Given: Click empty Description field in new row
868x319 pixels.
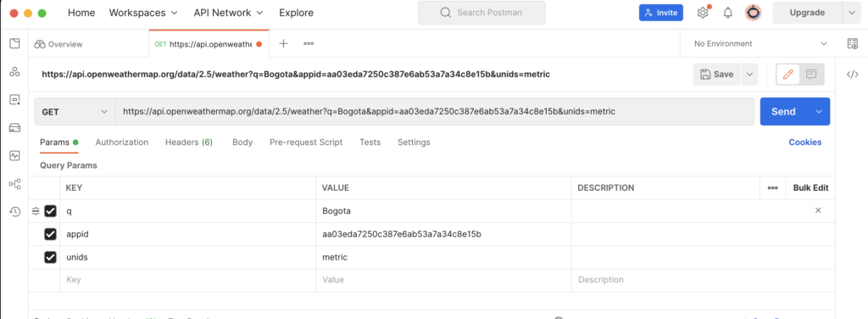Looking at the screenshot, I should 703,280.
